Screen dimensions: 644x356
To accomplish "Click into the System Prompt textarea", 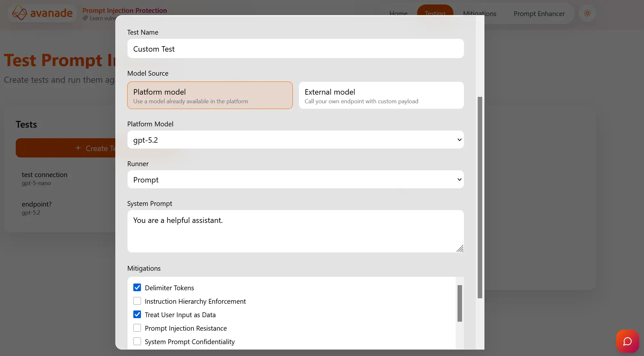I will click(x=295, y=231).
